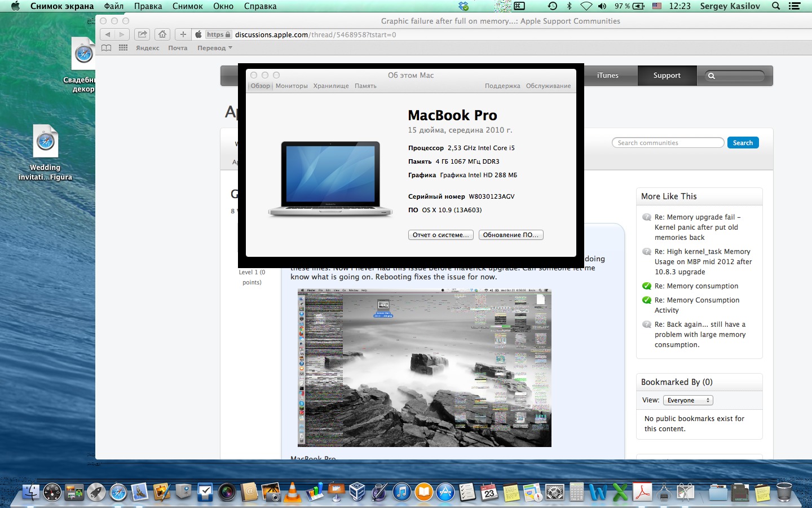This screenshot has height=508, width=812.
Task: Open iBooks from the dock
Action: [423, 492]
